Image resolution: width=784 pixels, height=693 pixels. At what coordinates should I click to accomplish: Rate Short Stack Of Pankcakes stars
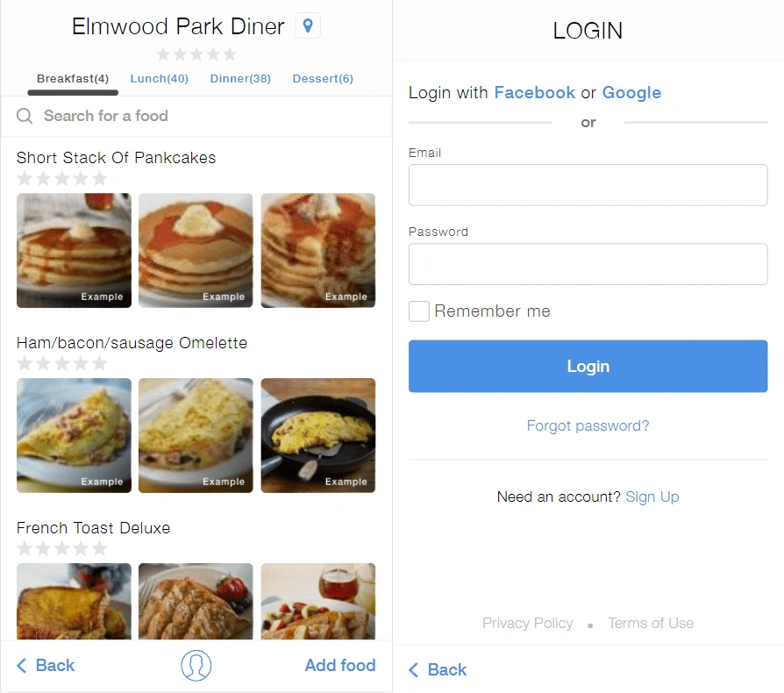(62, 179)
